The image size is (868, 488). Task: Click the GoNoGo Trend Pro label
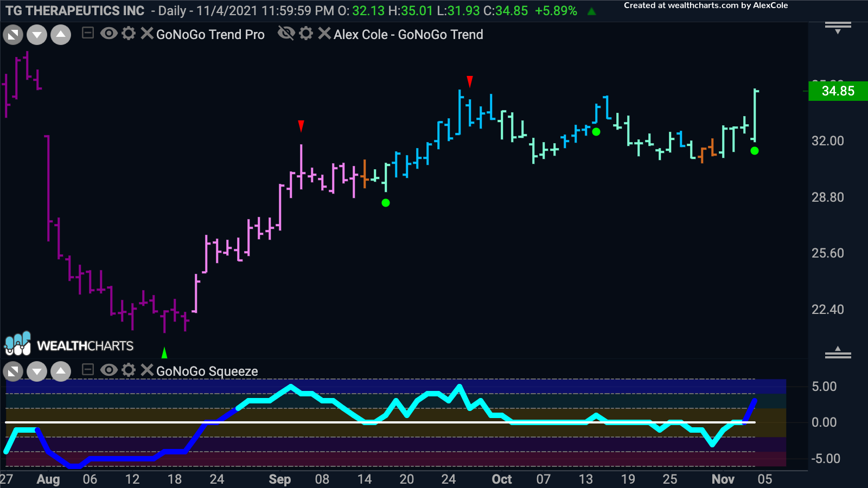click(210, 35)
